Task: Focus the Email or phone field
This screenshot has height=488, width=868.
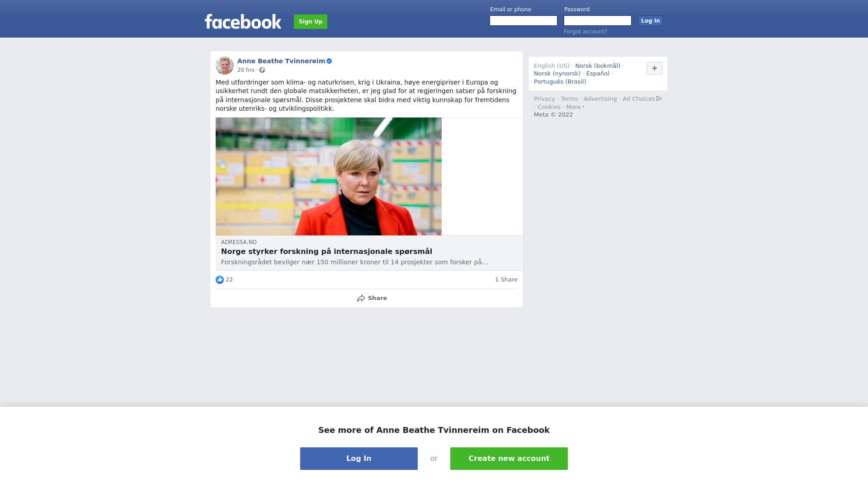Action: (524, 21)
